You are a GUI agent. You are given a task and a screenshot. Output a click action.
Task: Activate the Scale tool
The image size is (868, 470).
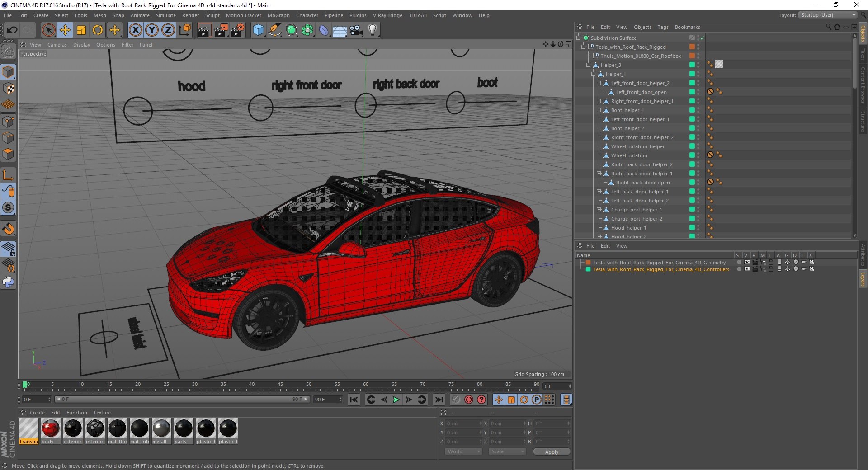tap(81, 30)
